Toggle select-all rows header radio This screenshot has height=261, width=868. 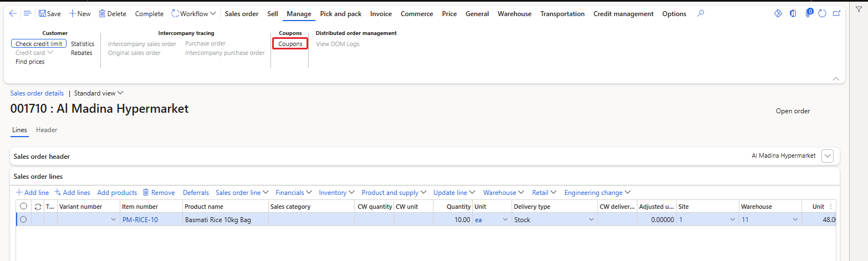[23, 206]
